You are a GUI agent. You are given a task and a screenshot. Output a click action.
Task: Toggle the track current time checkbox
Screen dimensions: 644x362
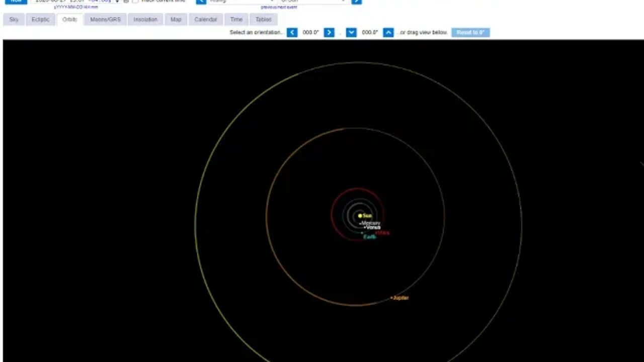pos(135,2)
